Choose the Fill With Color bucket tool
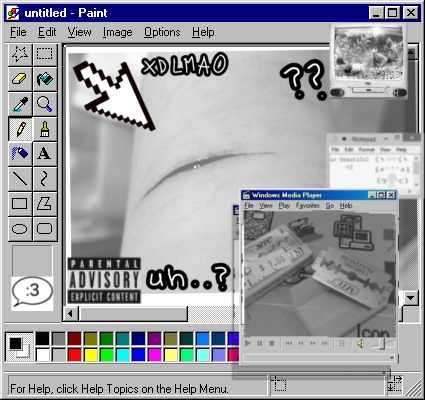425x400 pixels. click(x=45, y=79)
